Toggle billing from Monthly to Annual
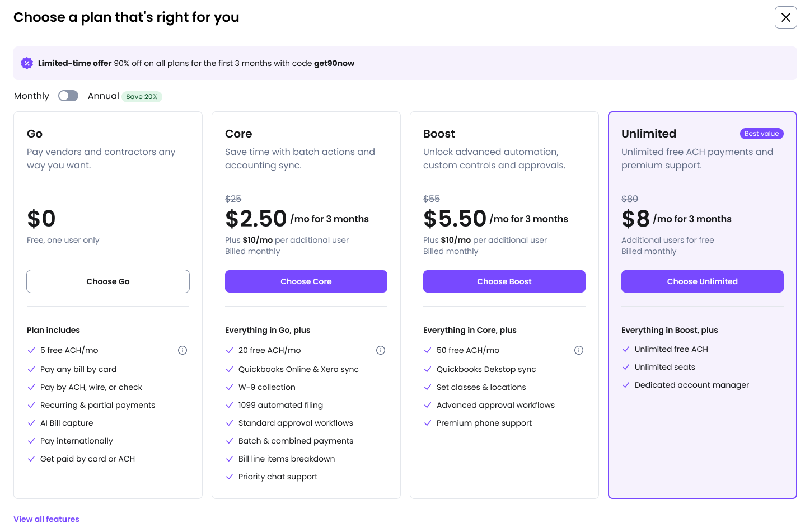The image size is (805, 532). click(68, 96)
